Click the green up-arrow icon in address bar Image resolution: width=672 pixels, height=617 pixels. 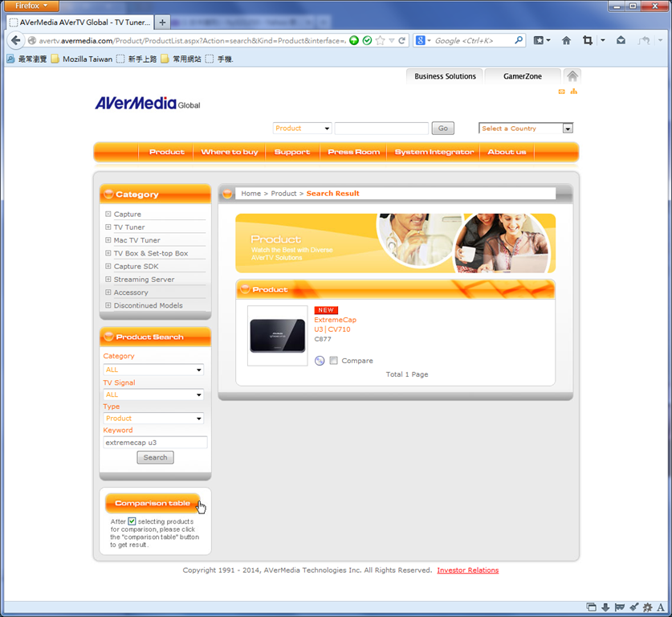tap(354, 40)
